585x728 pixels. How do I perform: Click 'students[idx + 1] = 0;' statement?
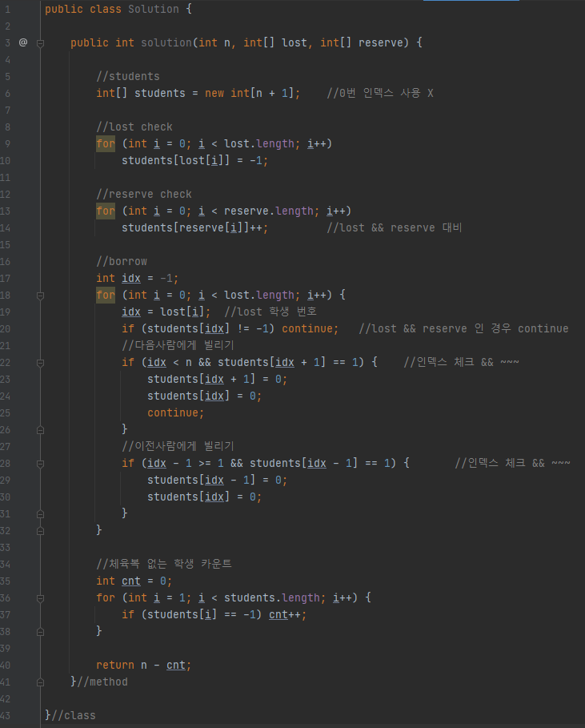point(218,380)
